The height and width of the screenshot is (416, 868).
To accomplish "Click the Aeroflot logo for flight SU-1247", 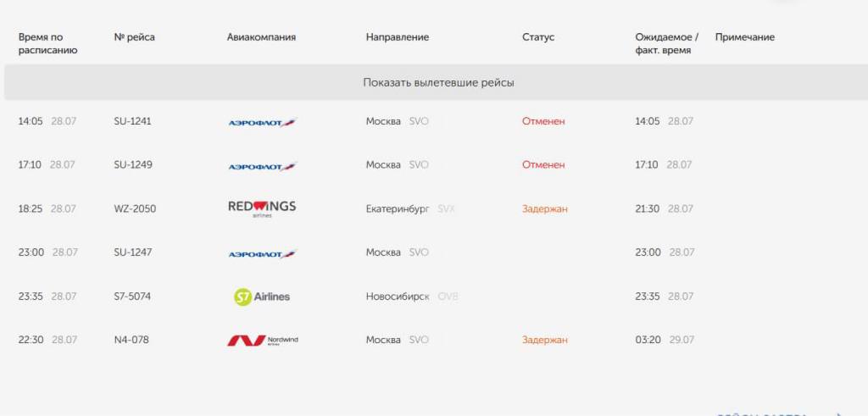I will point(263,253).
